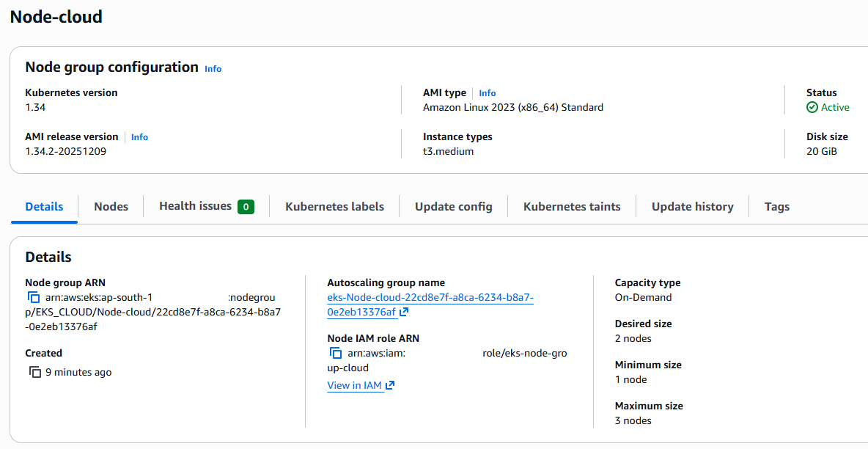Image resolution: width=868 pixels, height=449 pixels.
Task: Switch to the Tags tab
Action: [776, 207]
